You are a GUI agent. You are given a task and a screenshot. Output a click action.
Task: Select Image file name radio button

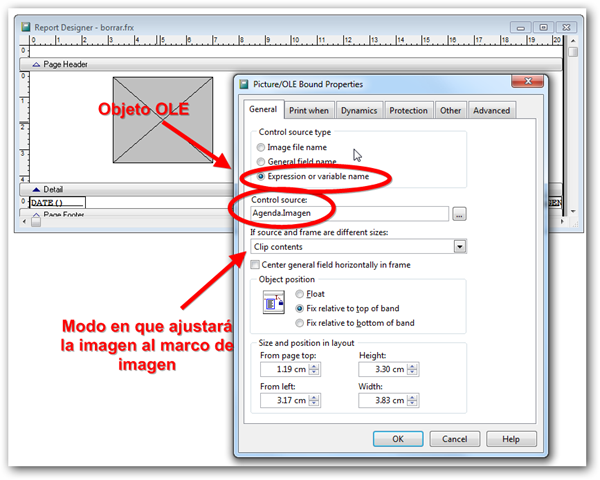(x=261, y=147)
